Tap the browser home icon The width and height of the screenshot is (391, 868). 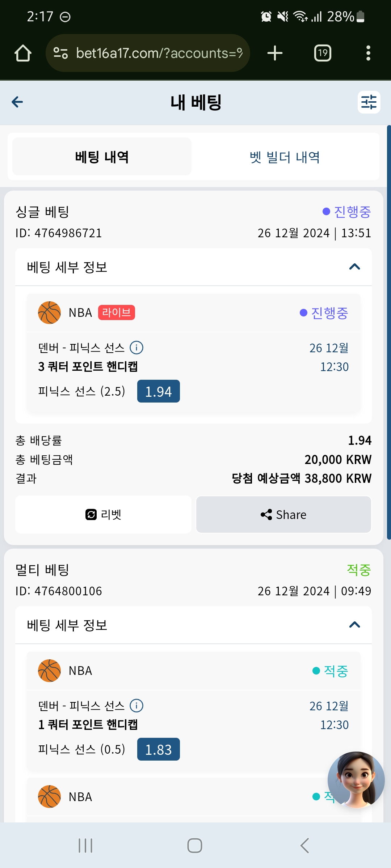(23, 53)
